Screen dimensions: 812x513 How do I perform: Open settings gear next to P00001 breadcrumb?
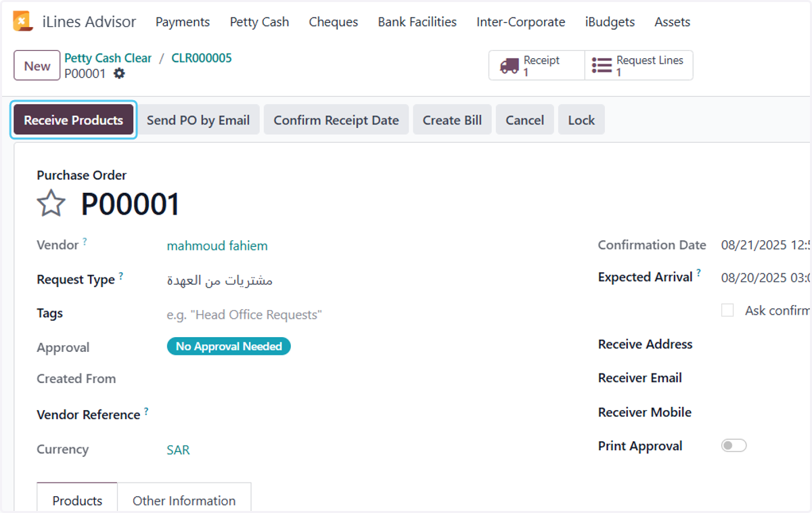(x=119, y=74)
